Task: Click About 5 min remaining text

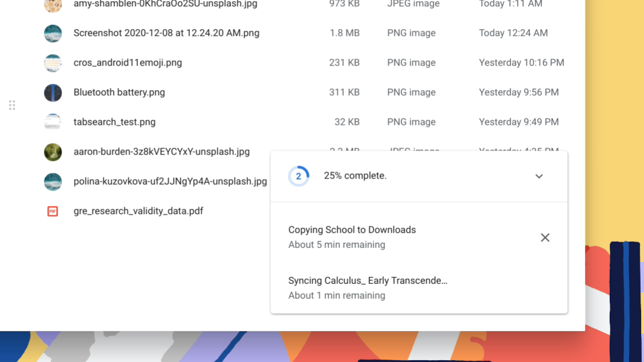Action: click(x=337, y=245)
